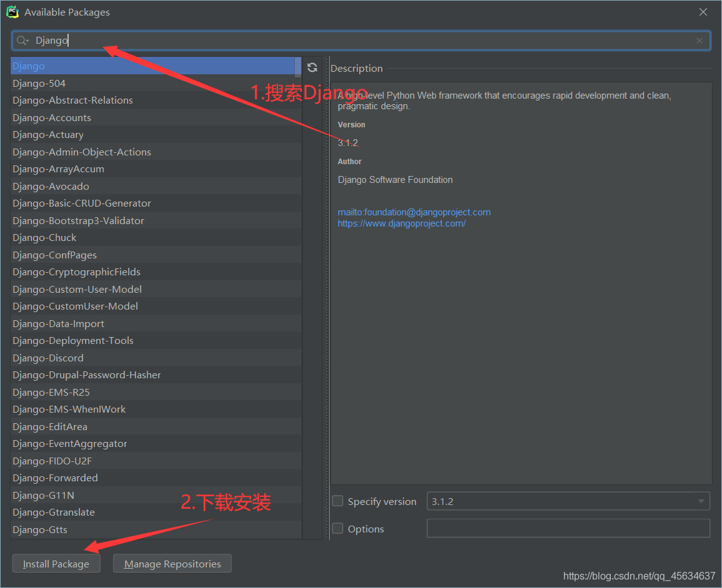Close the Available Packages dialog
This screenshot has width=722, height=588.
click(x=703, y=12)
